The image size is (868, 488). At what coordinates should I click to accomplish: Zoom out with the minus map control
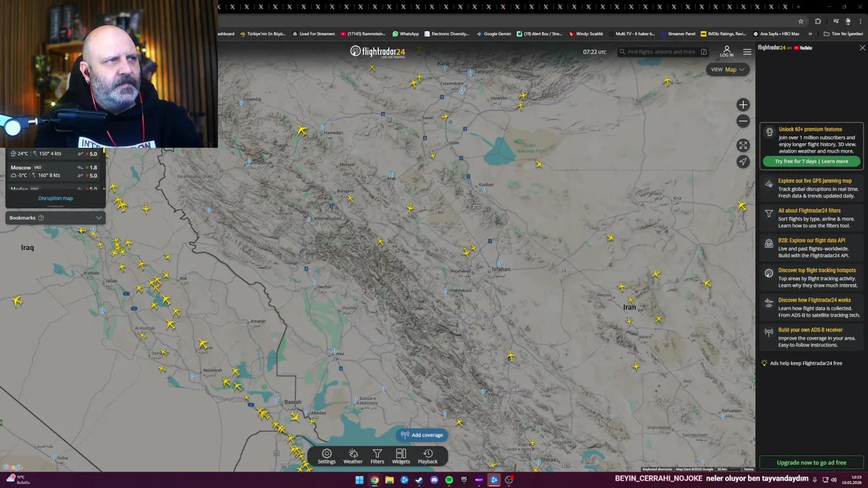(743, 121)
